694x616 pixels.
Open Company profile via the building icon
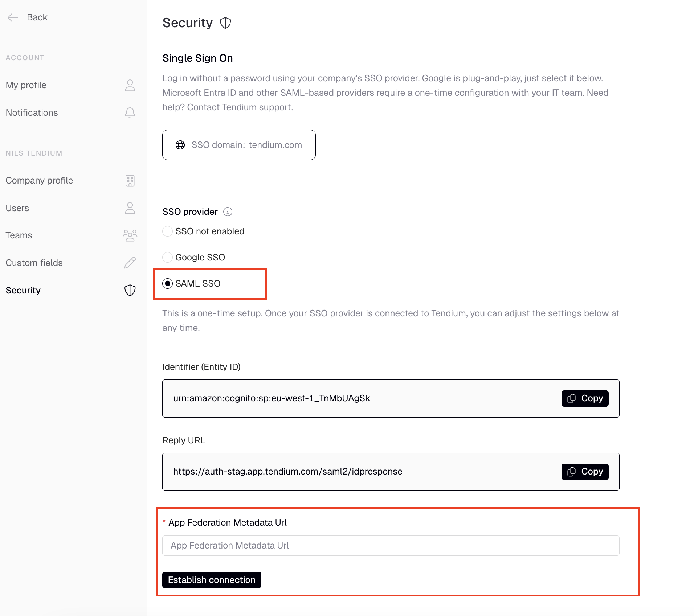pyautogui.click(x=130, y=180)
